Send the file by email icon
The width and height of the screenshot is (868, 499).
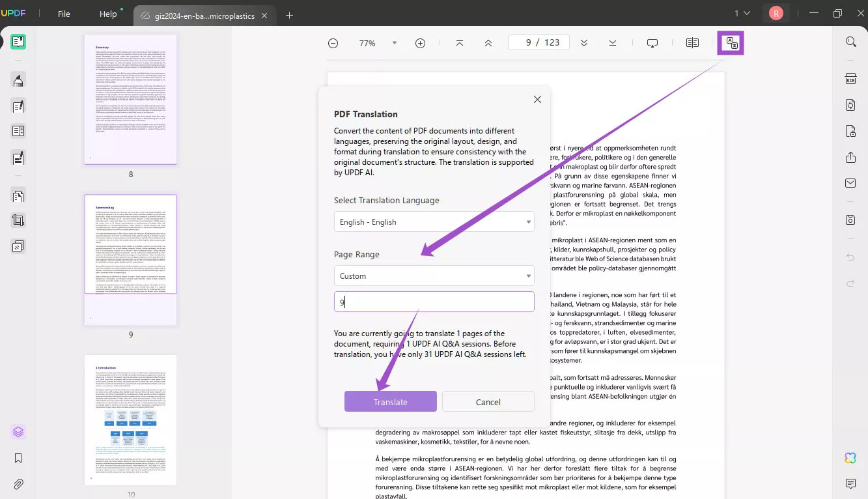[x=850, y=183]
